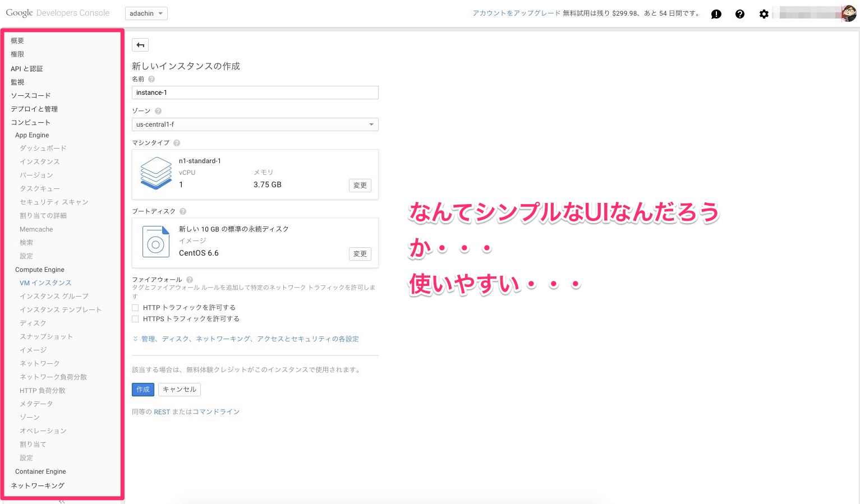Click the blue 作成 button
This screenshot has width=860, height=504.
[x=143, y=390]
